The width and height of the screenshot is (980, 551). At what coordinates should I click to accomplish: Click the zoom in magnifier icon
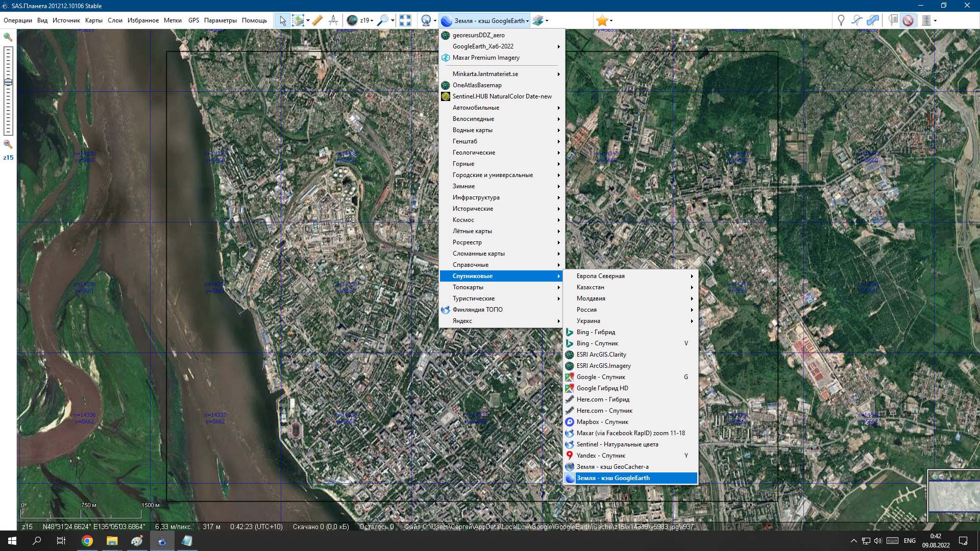click(8, 37)
